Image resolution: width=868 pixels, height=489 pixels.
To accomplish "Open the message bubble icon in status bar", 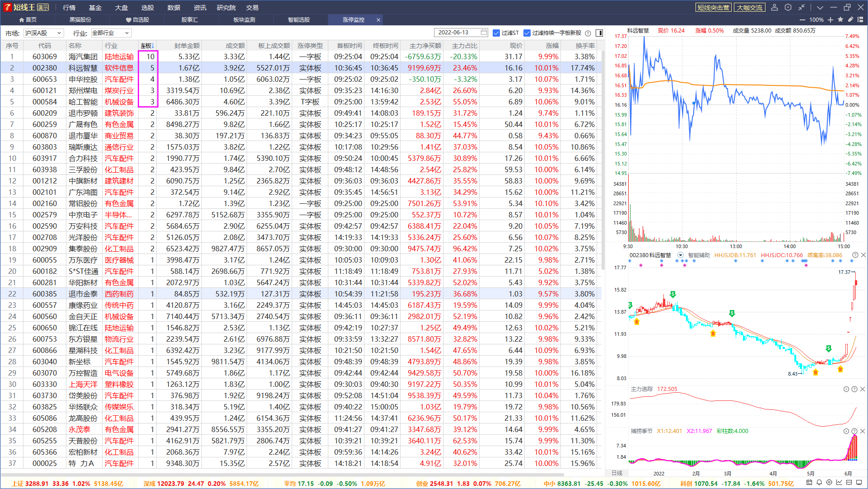I will click(849, 483).
